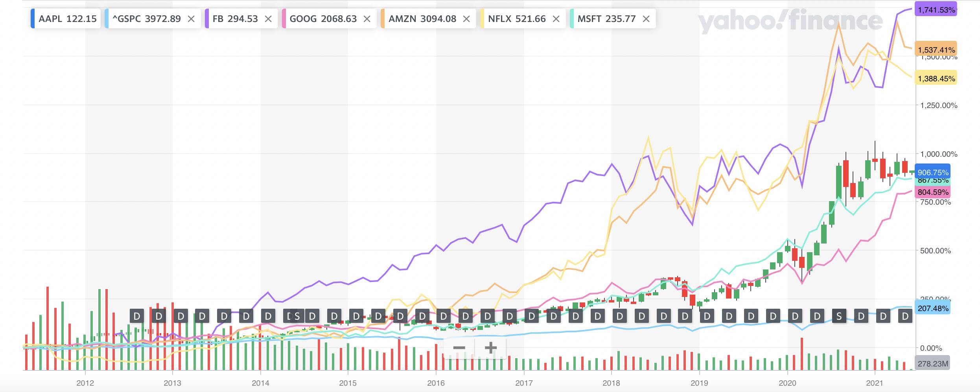Click the 1,250.00% y-axis label
Screen dimensions: 980x392
939,105
